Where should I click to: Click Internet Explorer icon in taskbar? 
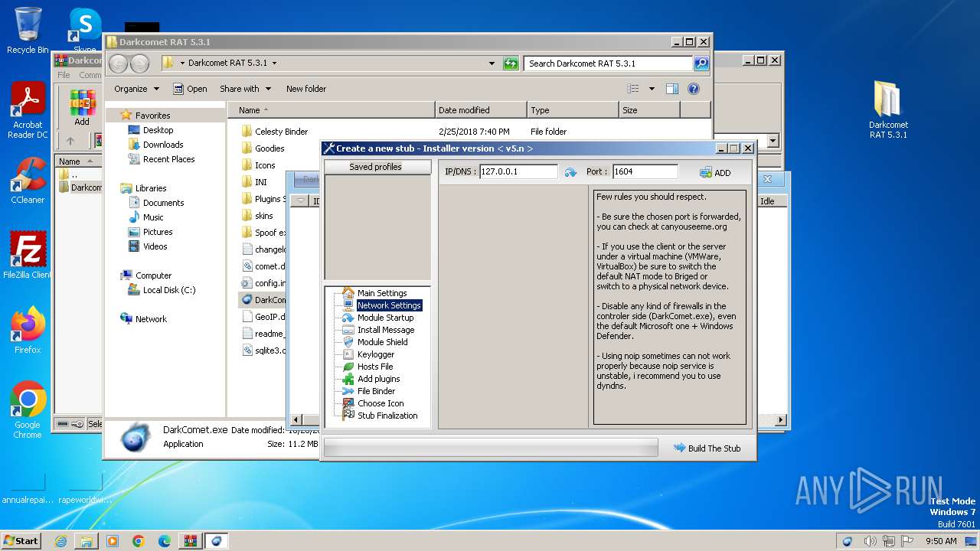pos(60,541)
